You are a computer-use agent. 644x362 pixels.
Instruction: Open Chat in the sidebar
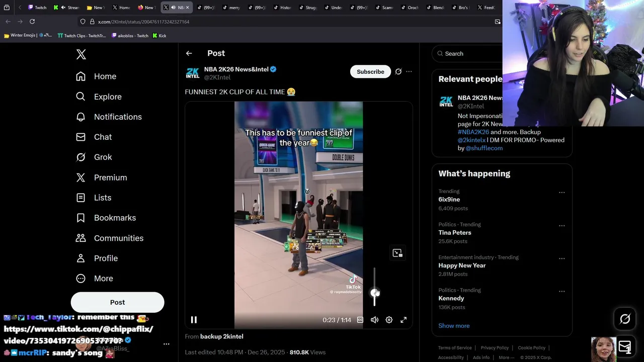tap(94, 137)
